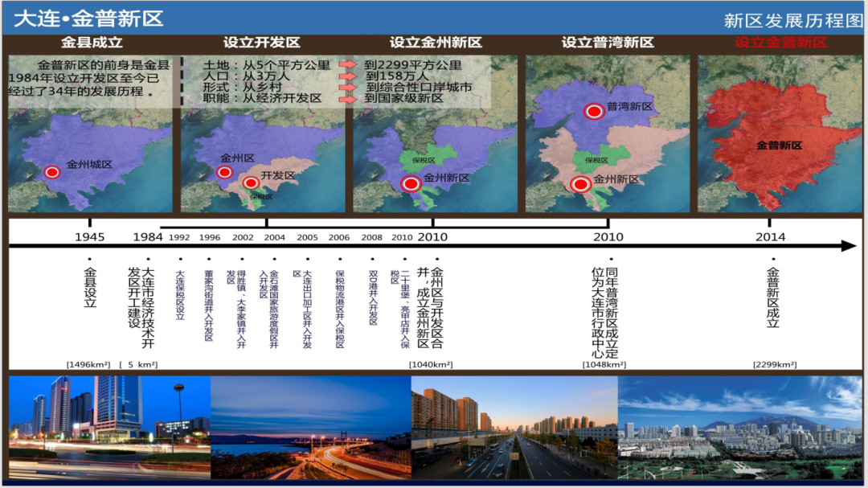Viewport: 868px width, 488px height.
Task: Click the pin above 普湾新区 label
Action: [593, 111]
